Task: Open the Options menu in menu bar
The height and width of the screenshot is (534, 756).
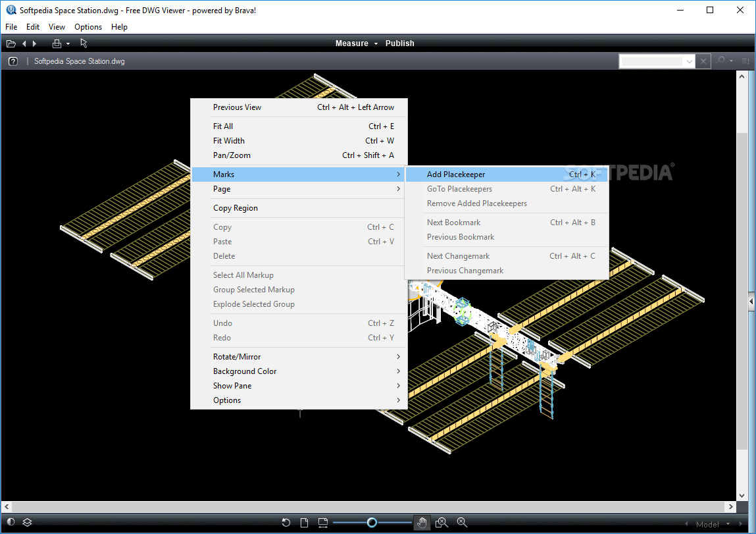Action: (88, 27)
